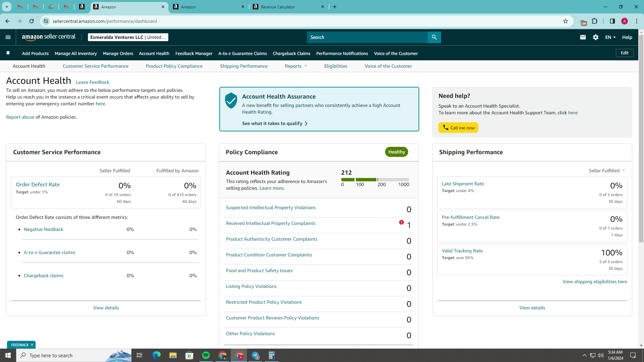The image size is (644, 362).
Task: Reload the page
Action: (x=32, y=21)
